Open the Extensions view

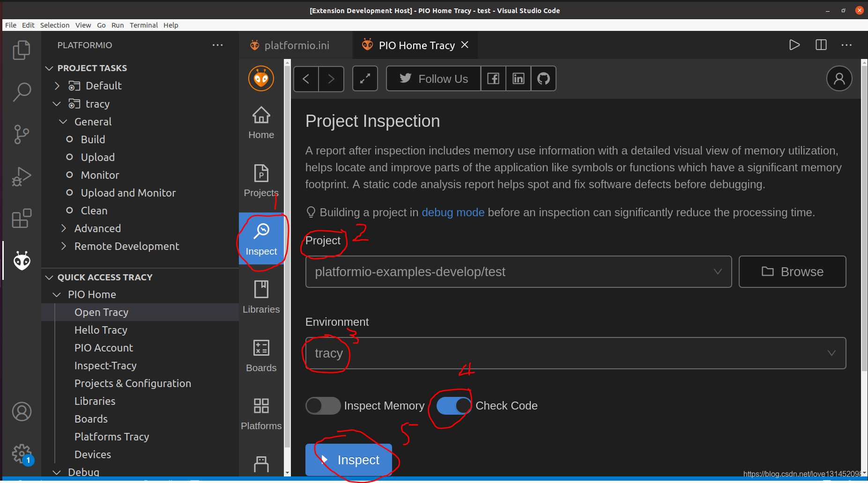[22, 219]
